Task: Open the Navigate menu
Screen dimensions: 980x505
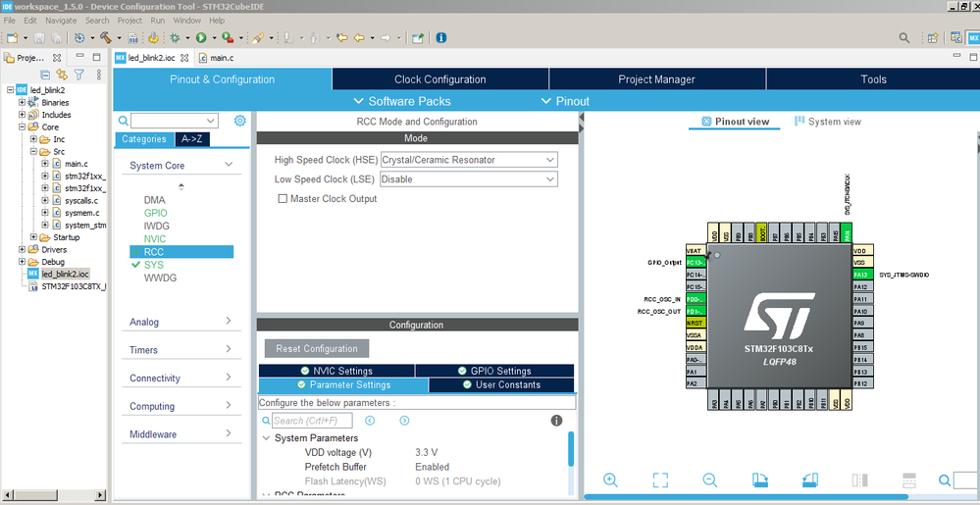Action: pyautogui.click(x=61, y=21)
